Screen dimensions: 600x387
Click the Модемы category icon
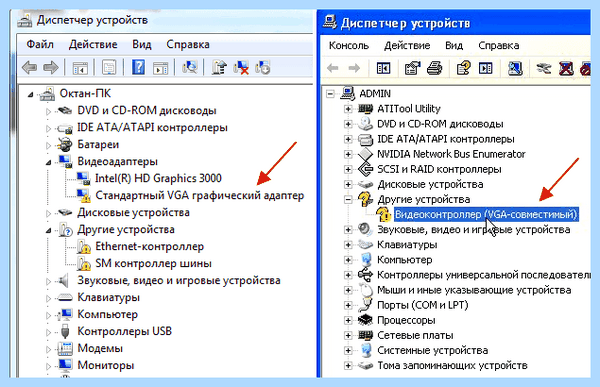pos(65,348)
